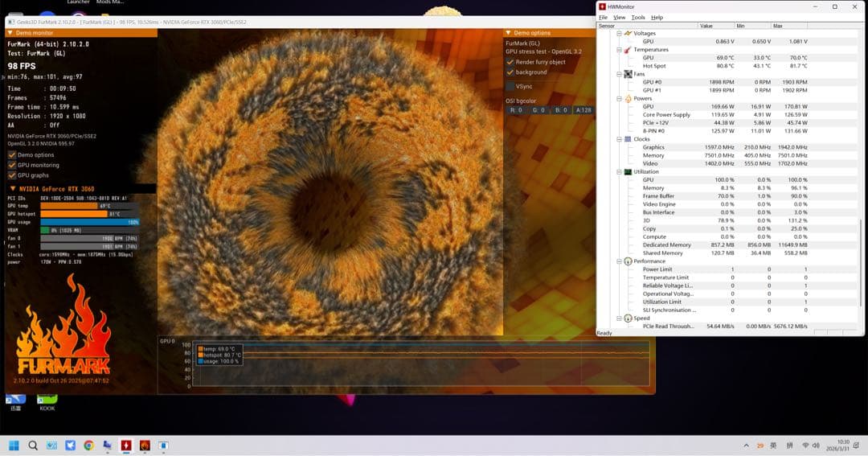Click the Utilization group icon

coord(628,172)
